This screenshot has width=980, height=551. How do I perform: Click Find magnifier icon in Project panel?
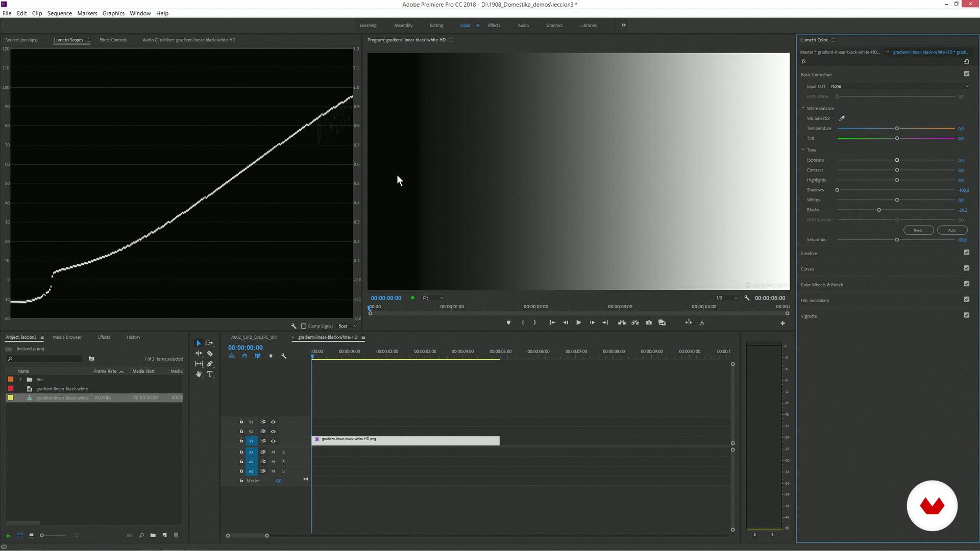click(x=141, y=535)
